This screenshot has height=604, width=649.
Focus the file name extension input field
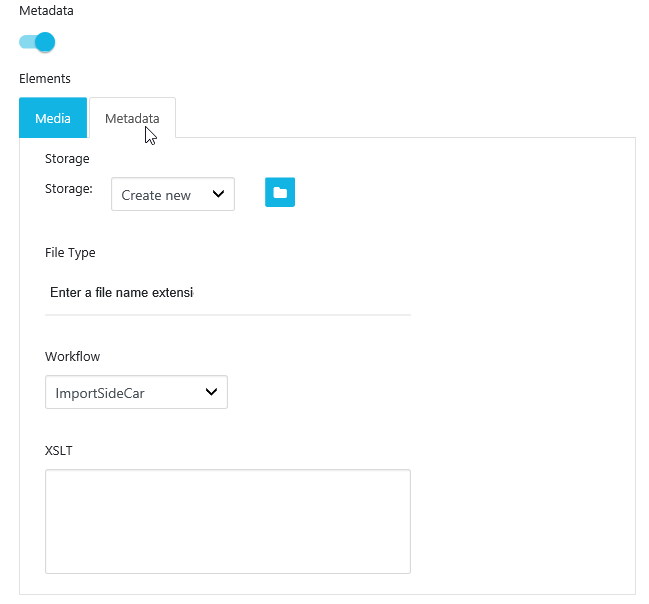[x=227, y=293]
